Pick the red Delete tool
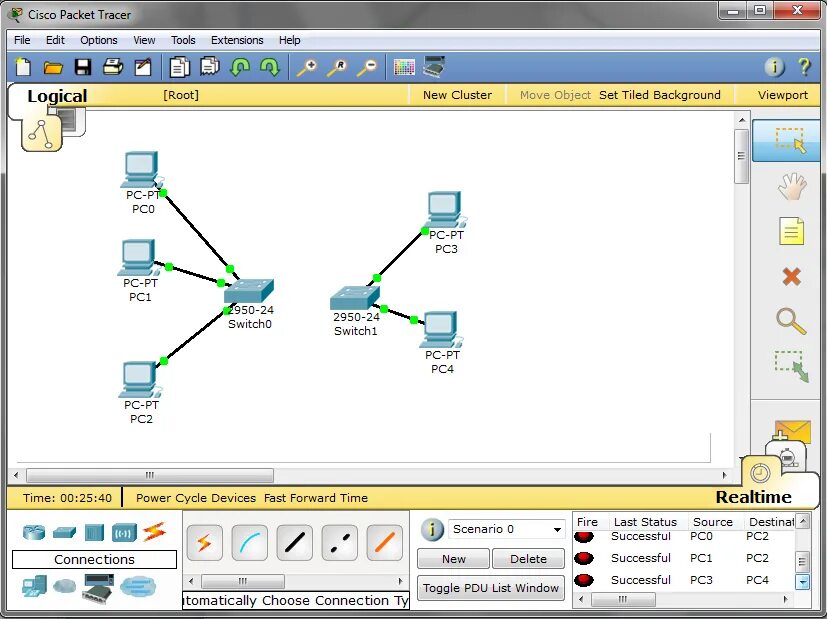This screenshot has width=827, height=619. [x=792, y=276]
